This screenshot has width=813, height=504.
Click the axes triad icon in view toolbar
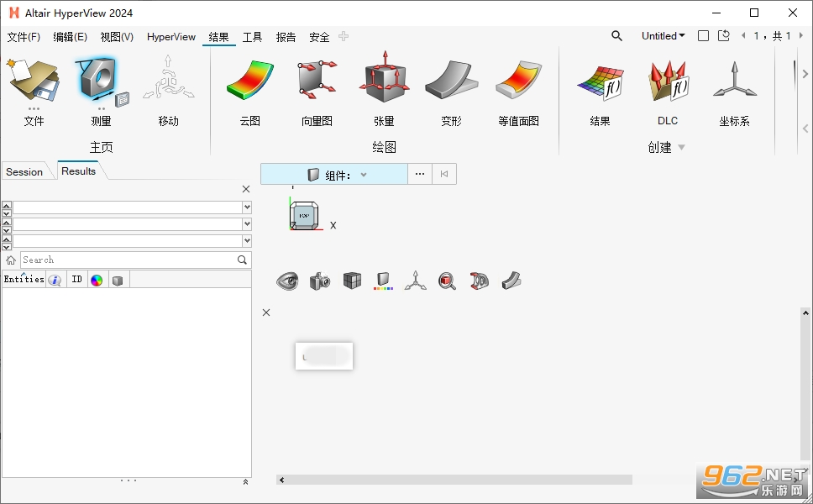pyautogui.click(x=415, y=281)
